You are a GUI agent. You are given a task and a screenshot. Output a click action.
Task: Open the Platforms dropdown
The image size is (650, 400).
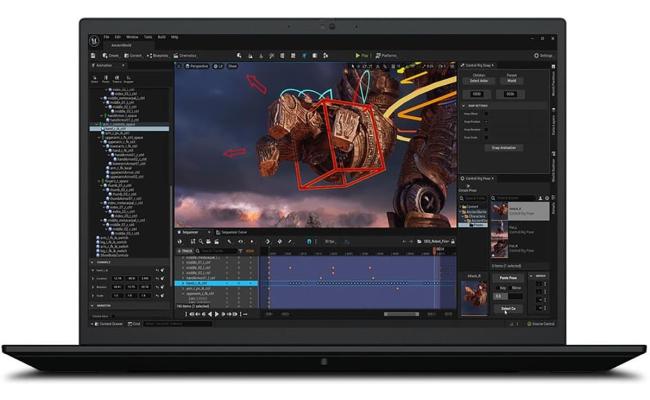click(x=386, y=56)
